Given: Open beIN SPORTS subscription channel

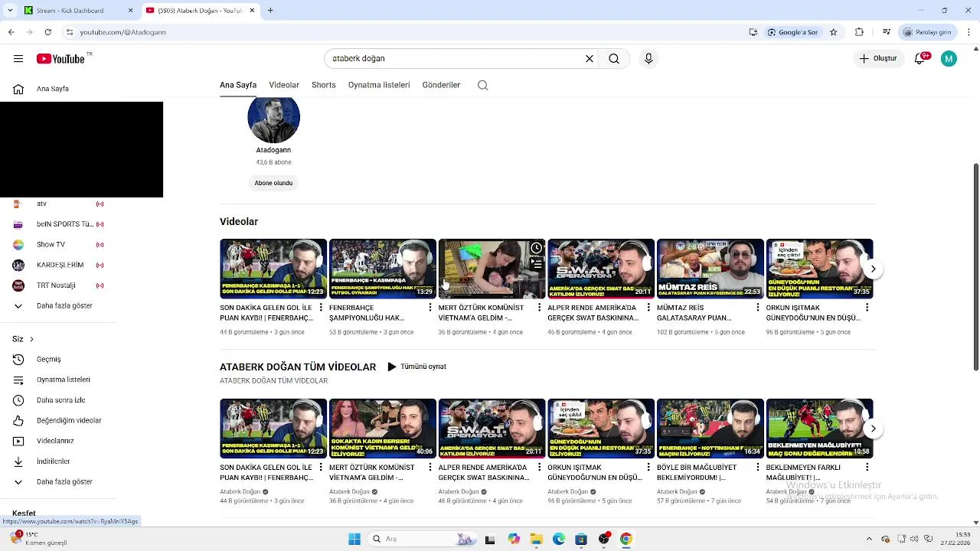Looking at the screenshot, I should point(64,224).
